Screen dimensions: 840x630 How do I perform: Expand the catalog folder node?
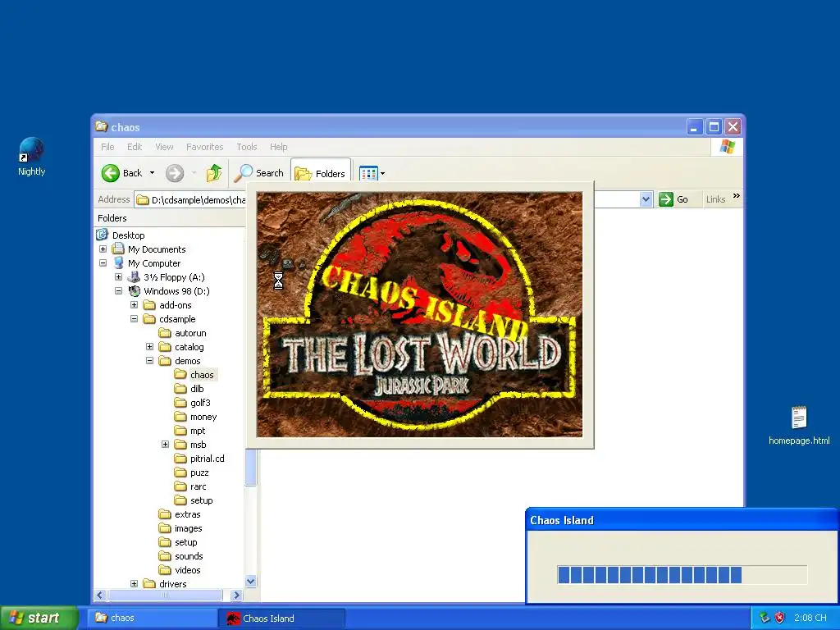149,347
